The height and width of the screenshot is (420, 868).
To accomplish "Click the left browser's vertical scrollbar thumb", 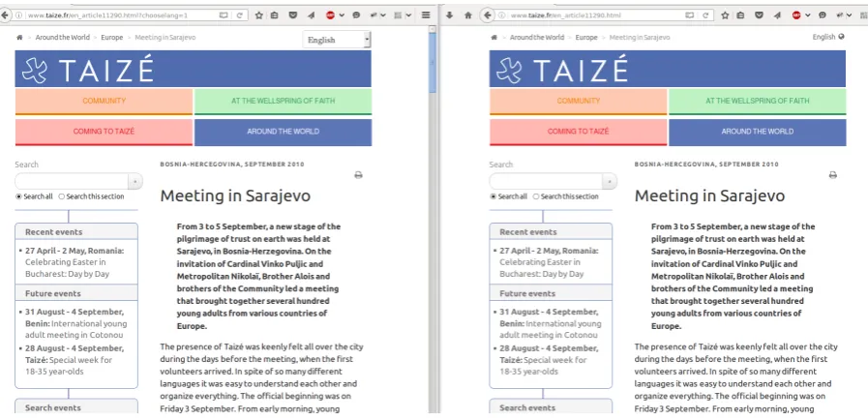I will (x=433, y=62).
